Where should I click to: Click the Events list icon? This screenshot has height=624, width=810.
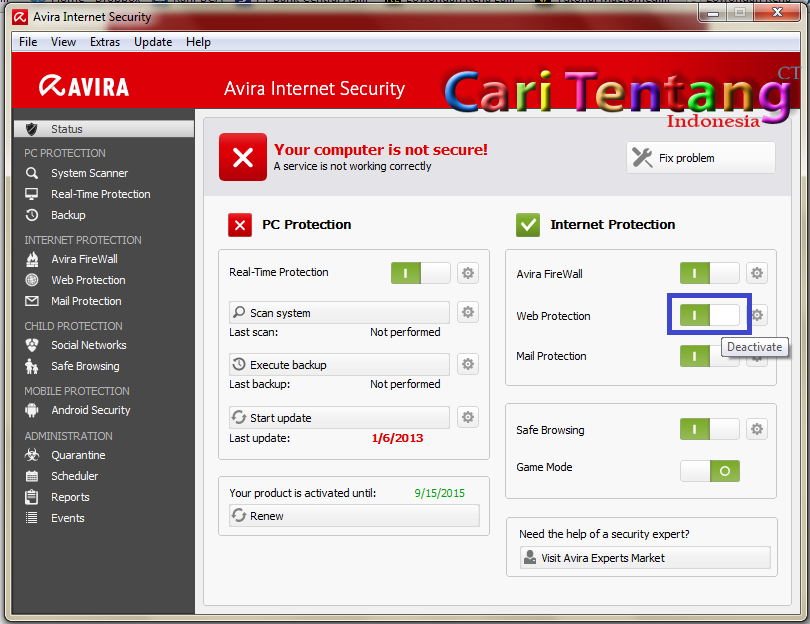click(32, 518)
